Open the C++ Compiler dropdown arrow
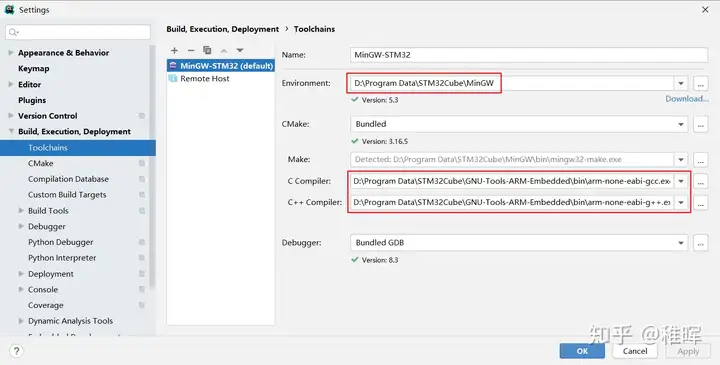The height and width of the screenshot is (365, 720). click(681, 202)
